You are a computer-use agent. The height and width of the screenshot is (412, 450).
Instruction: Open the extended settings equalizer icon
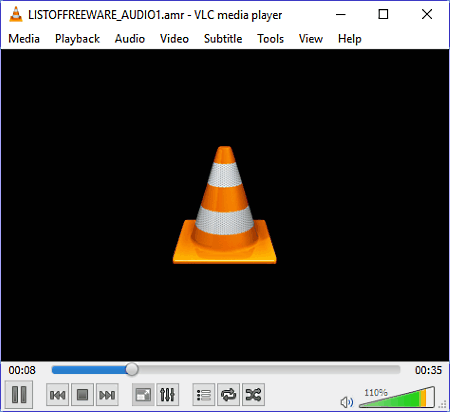point(167,395)
